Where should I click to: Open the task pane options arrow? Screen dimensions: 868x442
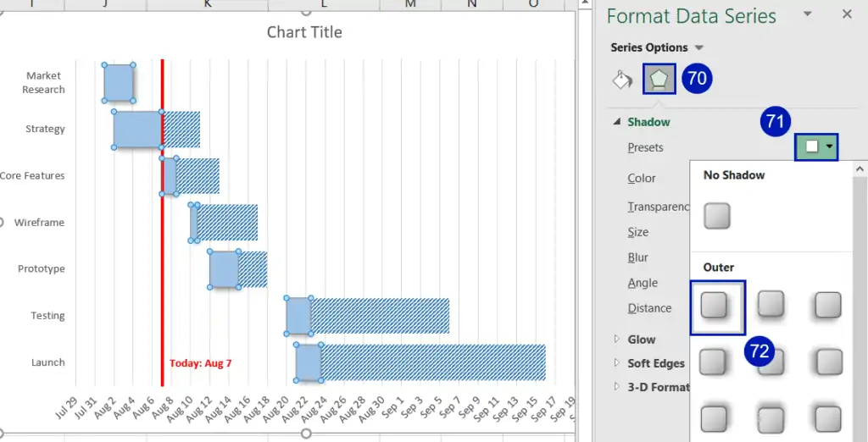808,14
